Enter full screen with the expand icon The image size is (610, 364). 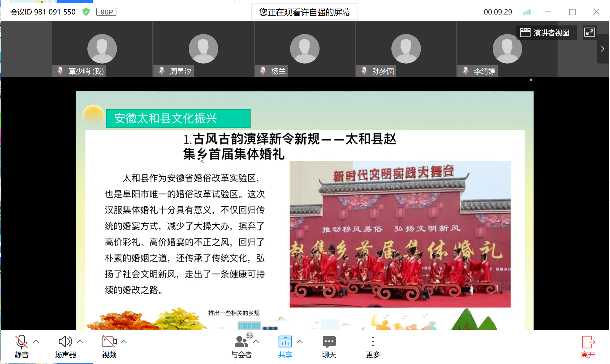590,32
